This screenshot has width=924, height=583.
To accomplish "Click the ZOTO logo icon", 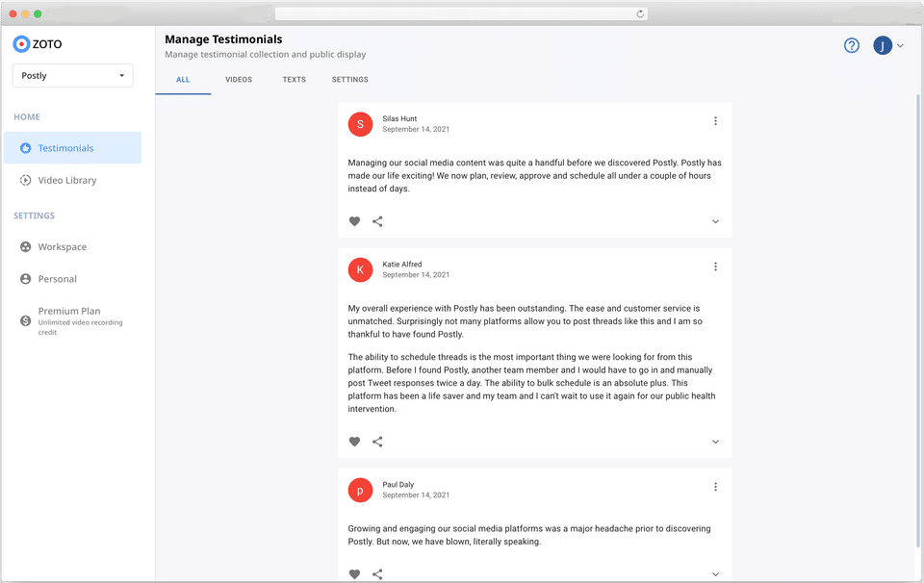I will [21, 43].
